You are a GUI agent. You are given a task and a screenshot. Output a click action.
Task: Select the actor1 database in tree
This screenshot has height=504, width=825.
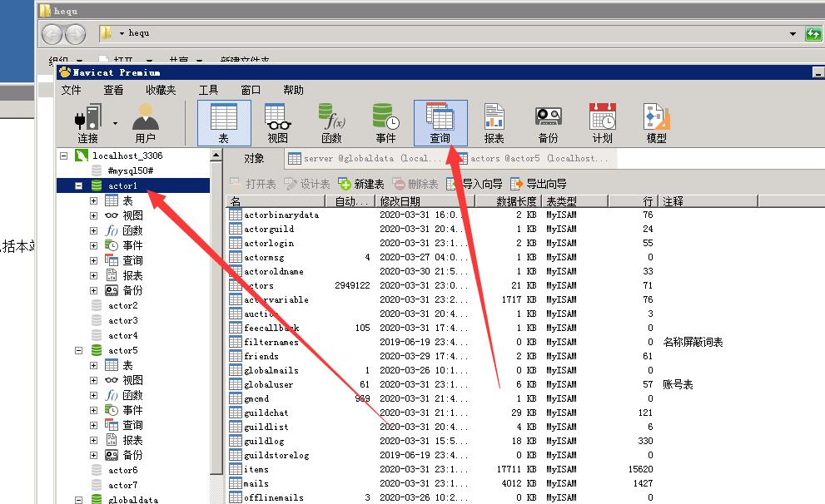[x=122, y=185]
